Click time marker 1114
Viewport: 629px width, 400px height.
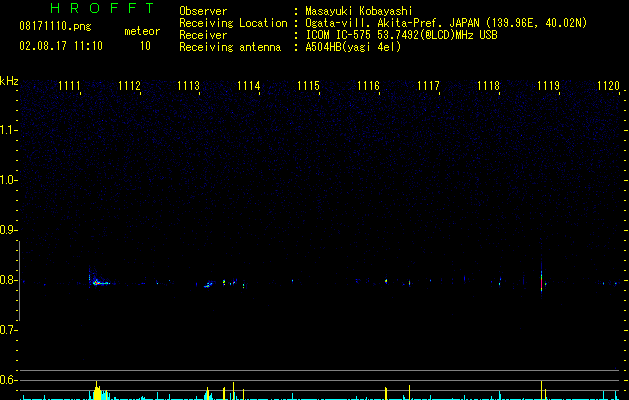coord(249,86)
